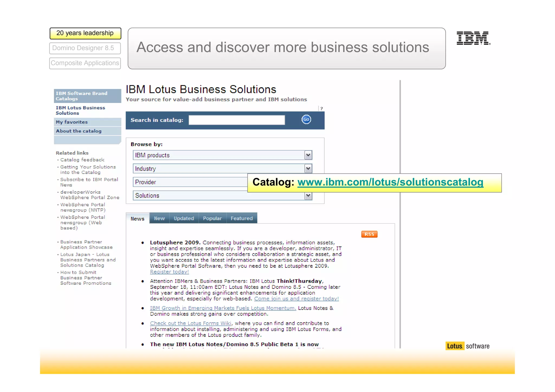Open developerWorks WebSphere Portal Zone link
Image resolution: width=555 pixels, height=392 pixels.
point(89,195)
